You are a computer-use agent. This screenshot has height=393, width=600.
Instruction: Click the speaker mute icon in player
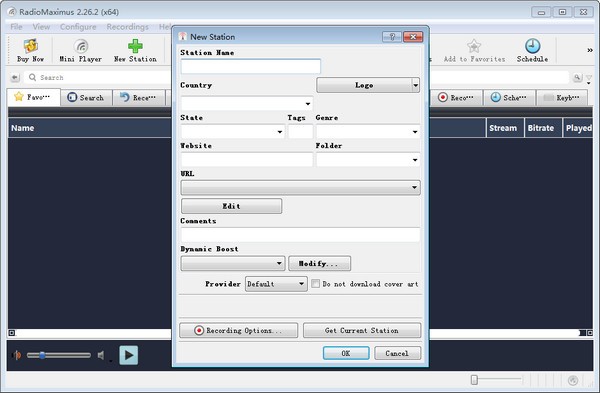pos(101,355)
